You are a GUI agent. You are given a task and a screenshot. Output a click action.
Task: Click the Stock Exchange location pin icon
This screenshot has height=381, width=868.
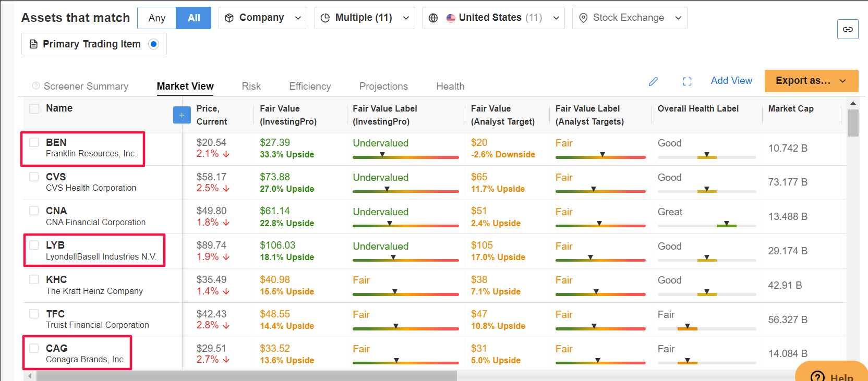pyautogui.click(x=583, y=18)
